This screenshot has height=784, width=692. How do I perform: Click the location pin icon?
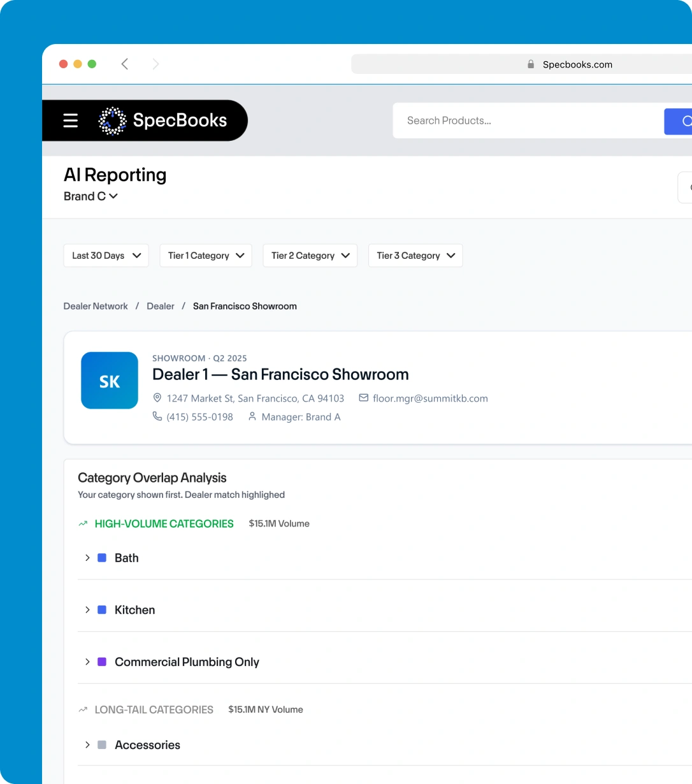click(157, 398)
